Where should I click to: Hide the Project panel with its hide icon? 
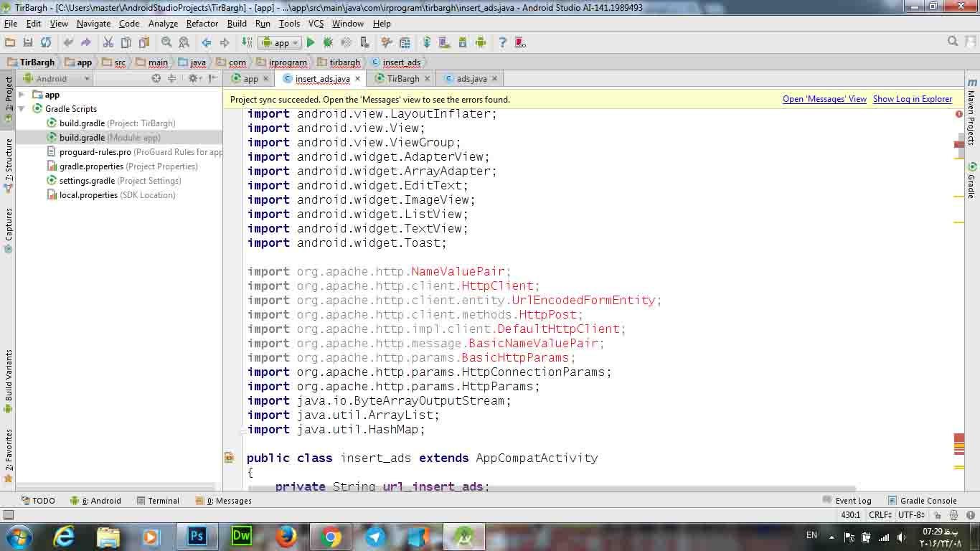click(x=213, y=79)
